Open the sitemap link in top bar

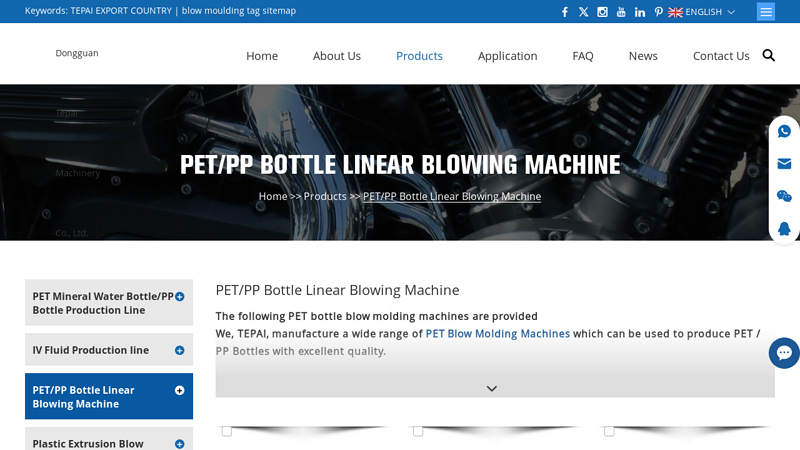coord(279,11)
